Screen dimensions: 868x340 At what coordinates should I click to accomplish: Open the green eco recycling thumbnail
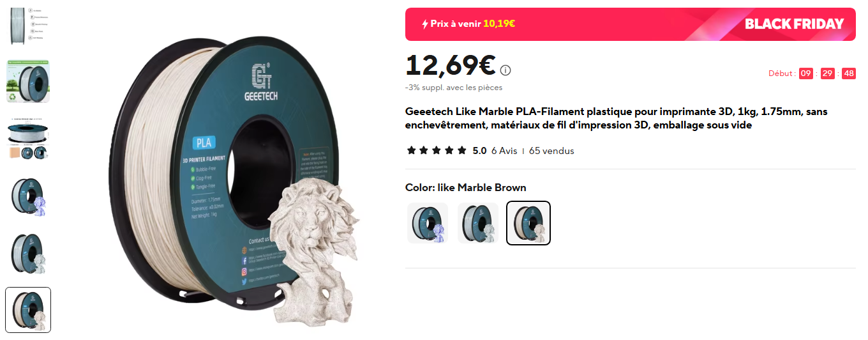coord(28,81)
